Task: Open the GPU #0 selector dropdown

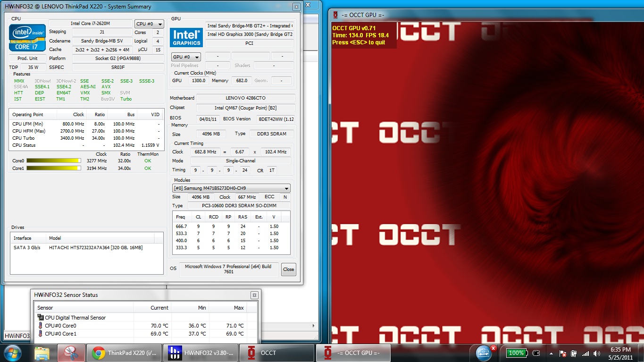Action: tap(186, 57)
